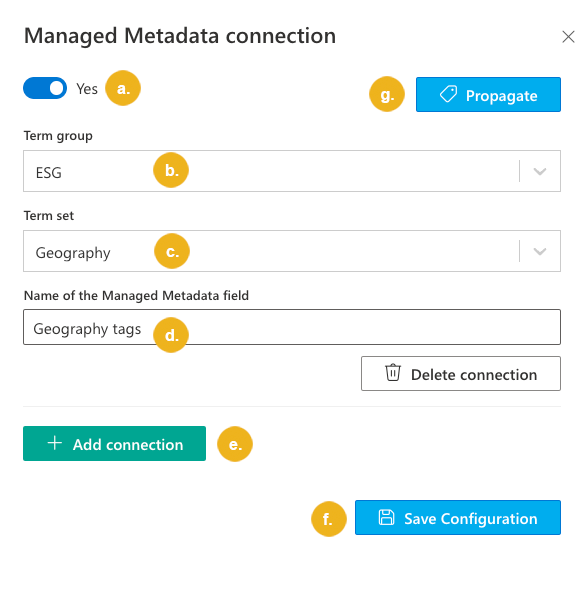
Task: Expand the Term group chevron arrow
Action: (x=540, y=172)
